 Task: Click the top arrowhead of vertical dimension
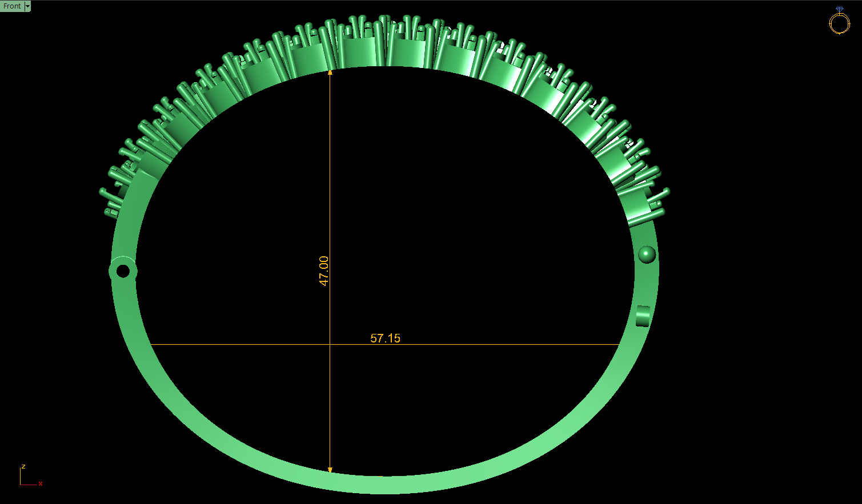click(x=330, y=72)
